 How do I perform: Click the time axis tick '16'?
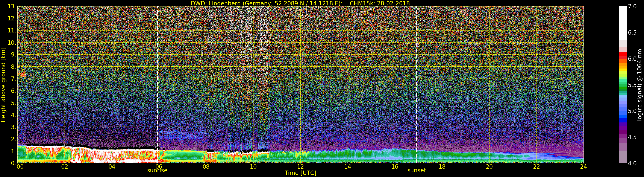pos(395,166)
